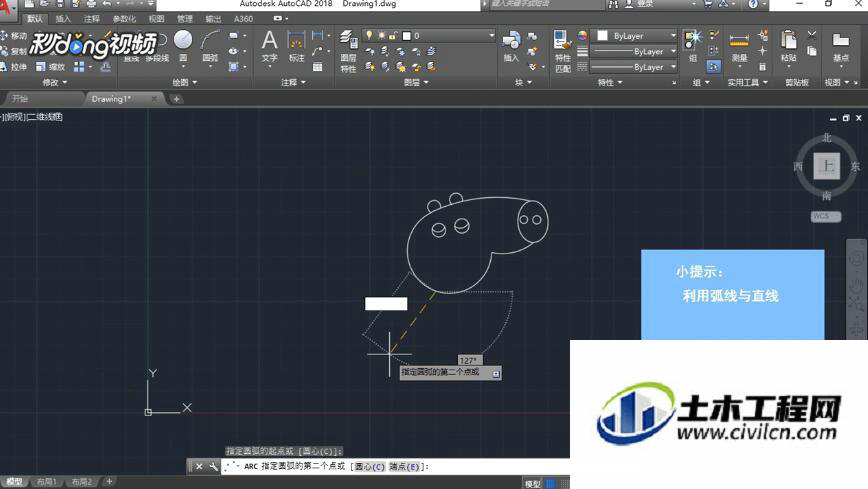
Task: Switch to the 布局1 layout tab
Action: (46, 482)
